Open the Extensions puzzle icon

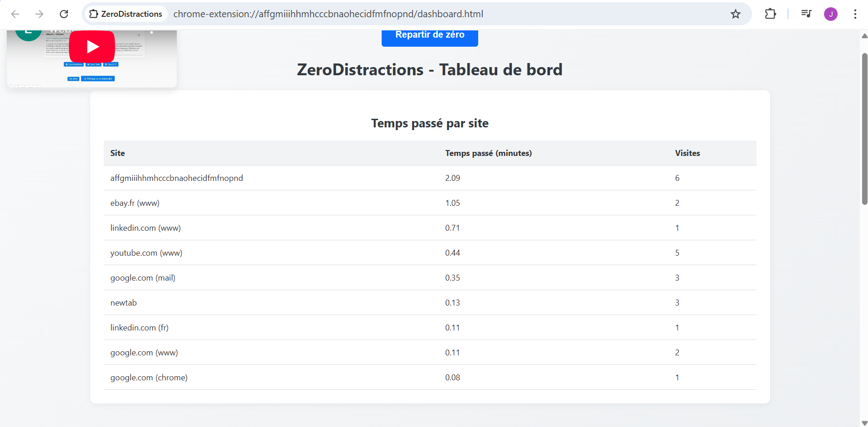click(x=770, y=14)
